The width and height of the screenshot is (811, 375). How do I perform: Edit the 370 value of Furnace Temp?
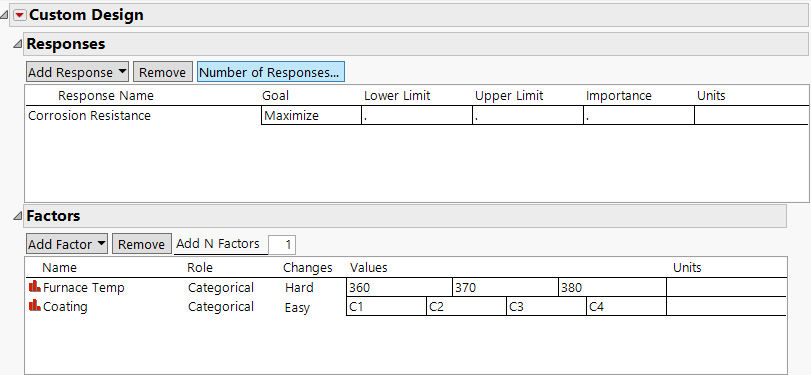tap(505, 288)
